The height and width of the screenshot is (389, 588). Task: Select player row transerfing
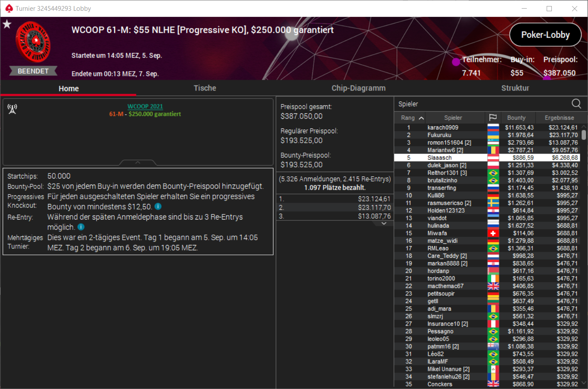click(487, 188)
